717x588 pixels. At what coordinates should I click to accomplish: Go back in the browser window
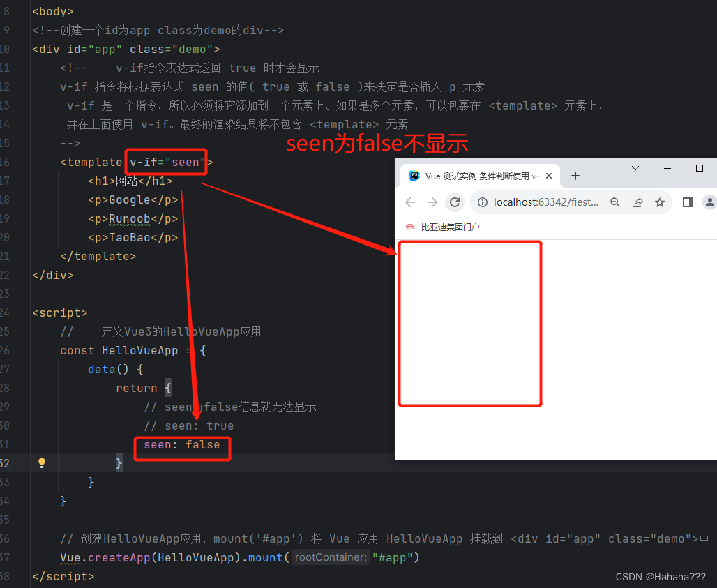410,202
